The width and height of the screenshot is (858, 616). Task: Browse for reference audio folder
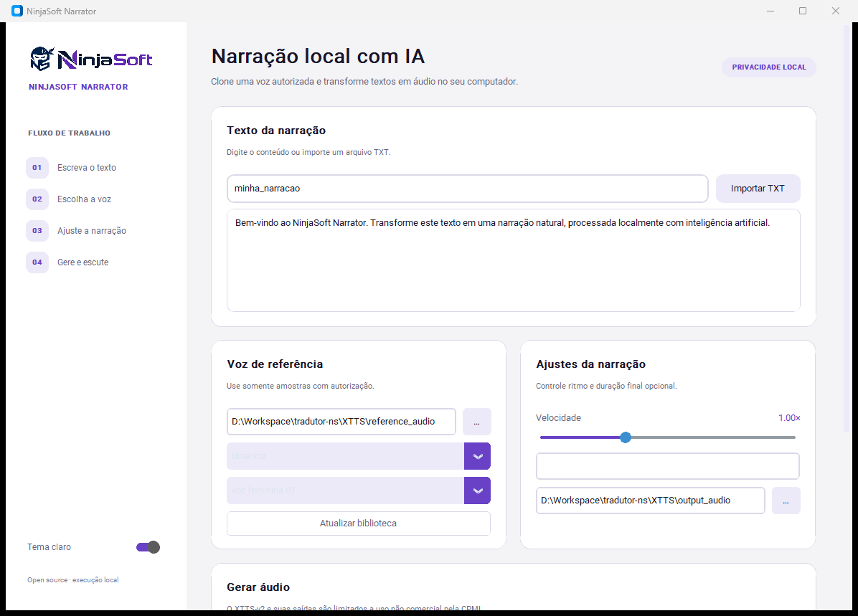pyautogui.click(x=476, y=422)
